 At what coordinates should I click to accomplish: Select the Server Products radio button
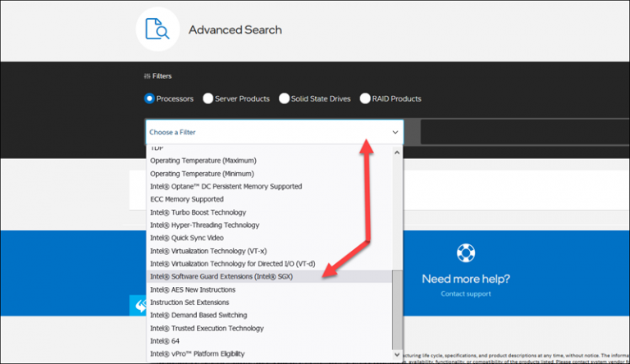[208, 98]
